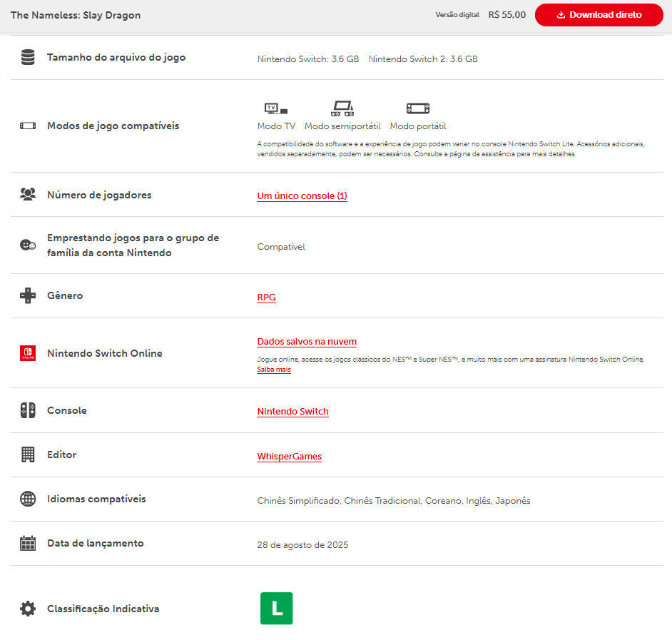This screenshot has height=640, width=672.
Task: Click the Editor building icon
Action: click(28, 454)
